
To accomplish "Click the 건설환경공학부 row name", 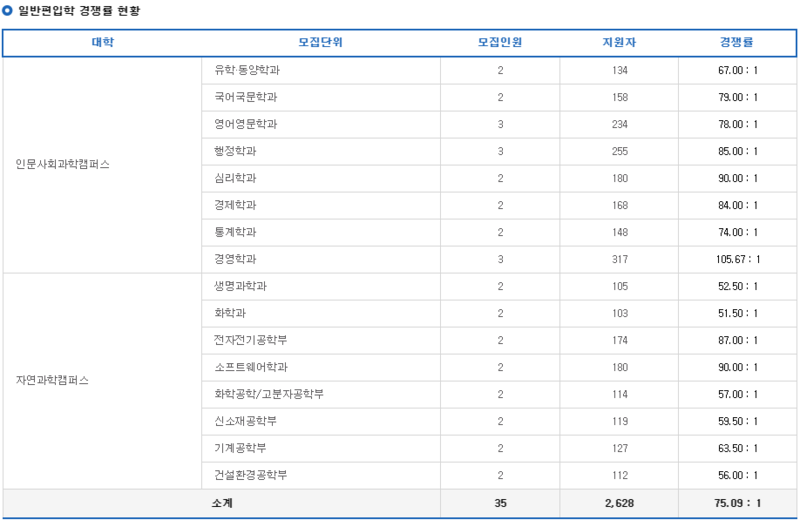I will click(251, 476).
